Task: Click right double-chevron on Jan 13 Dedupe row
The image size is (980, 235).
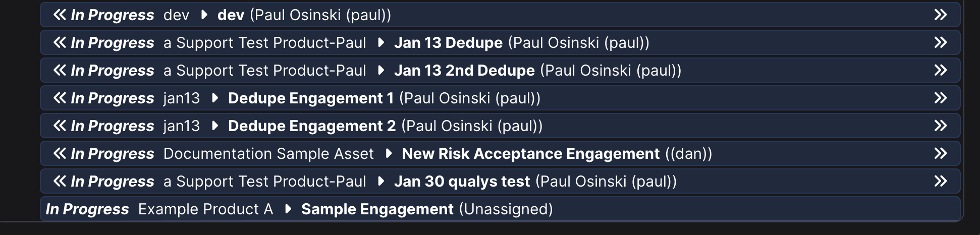Action: click(x=940, y=43)
